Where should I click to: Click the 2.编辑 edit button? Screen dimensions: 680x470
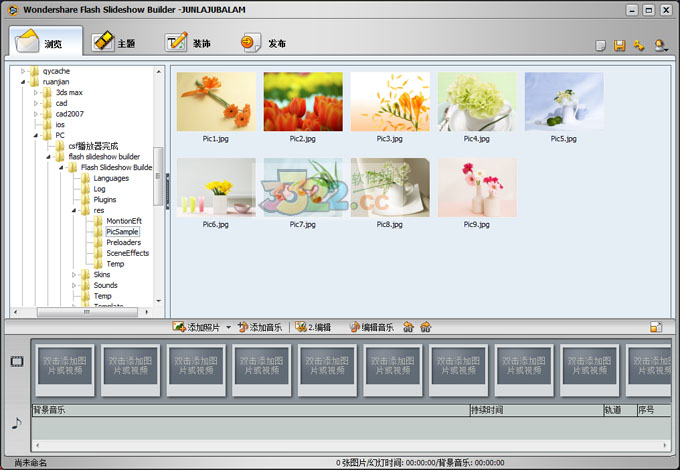coord(312,327)
